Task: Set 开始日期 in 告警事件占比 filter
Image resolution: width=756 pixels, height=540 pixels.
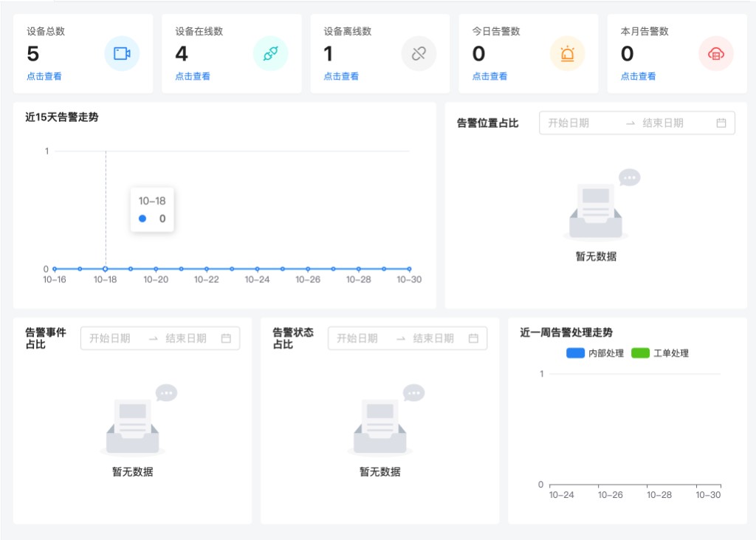Action: [x=110, y=338]
